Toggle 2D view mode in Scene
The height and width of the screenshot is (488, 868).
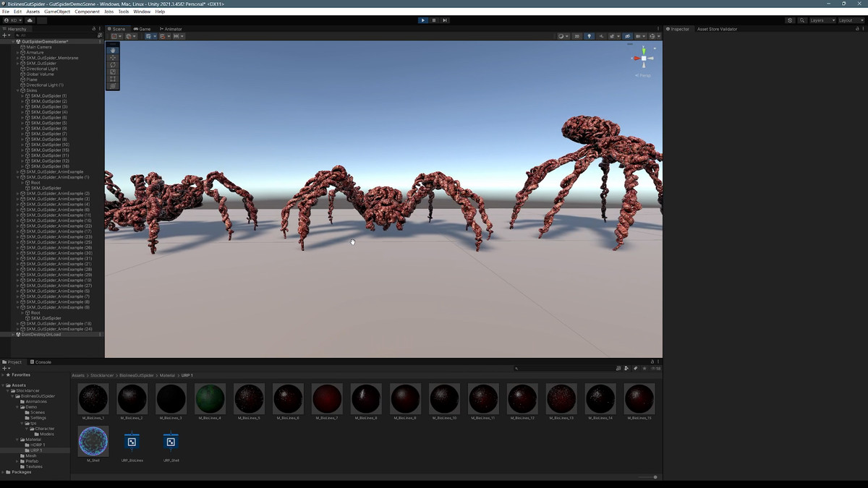[x=576, y=36]
